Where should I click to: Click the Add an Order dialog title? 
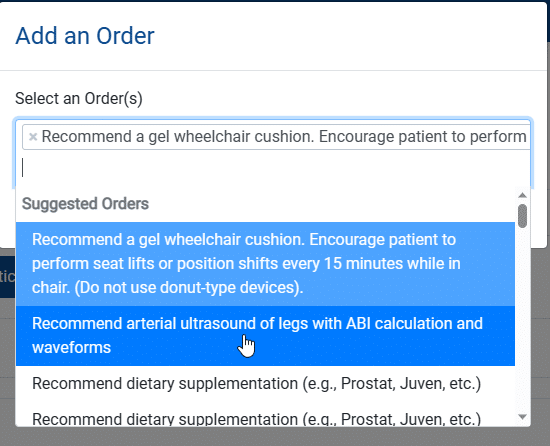pos(85,36)
